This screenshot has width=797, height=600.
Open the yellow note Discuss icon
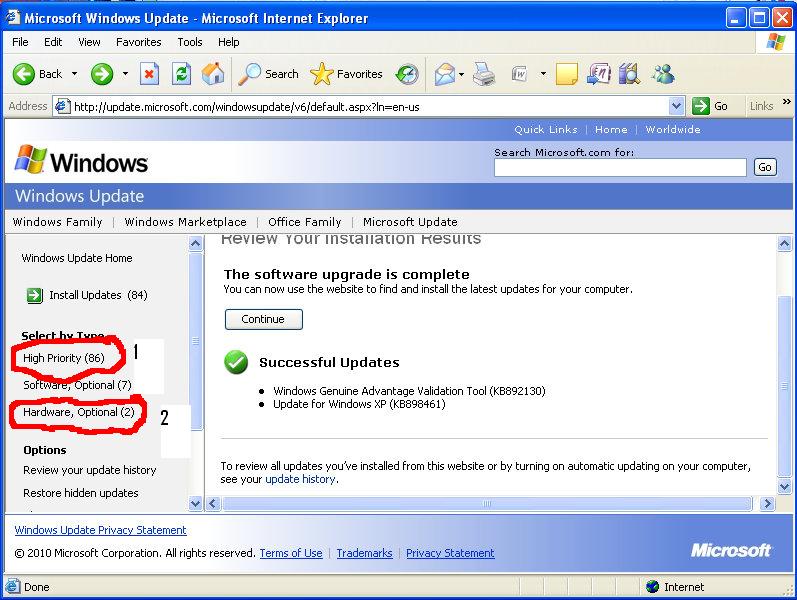pos(567,74)
